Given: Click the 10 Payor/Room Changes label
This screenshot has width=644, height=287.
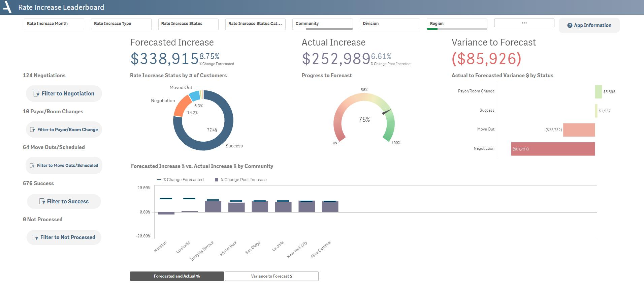Looking at the screenshot, I should 53,112.
